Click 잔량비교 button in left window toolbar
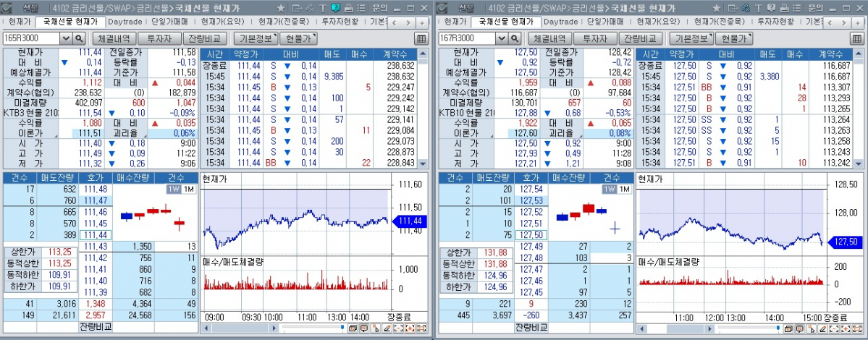The height and width of the screenshot is (340, 868). click(x=204, y=38)
